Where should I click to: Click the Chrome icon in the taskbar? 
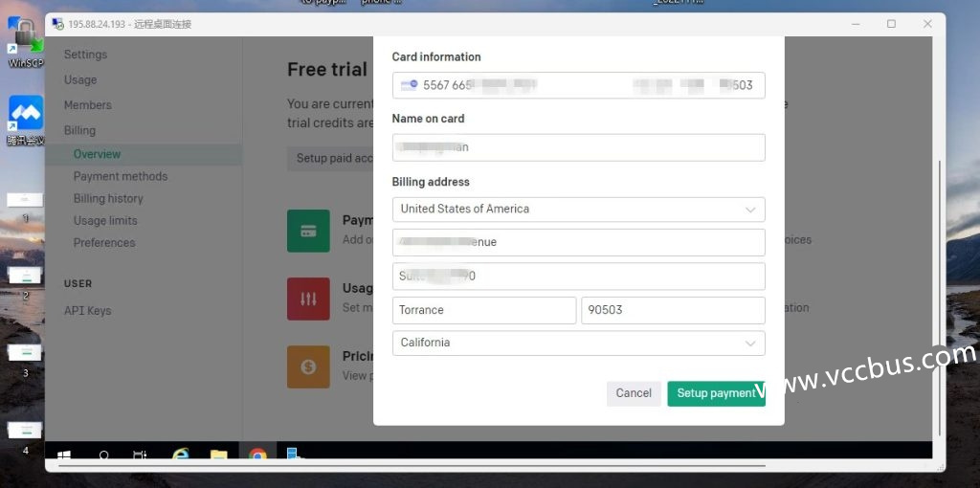(x=257, y=455)
